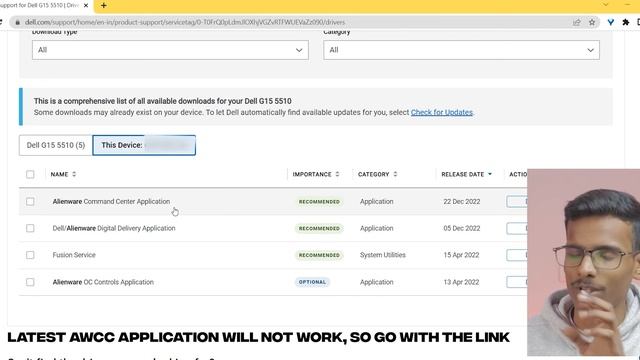The width and height of the screenshot is (640, 360).
Task: Click the Fusion Service row name
Action: pos(74,255)
